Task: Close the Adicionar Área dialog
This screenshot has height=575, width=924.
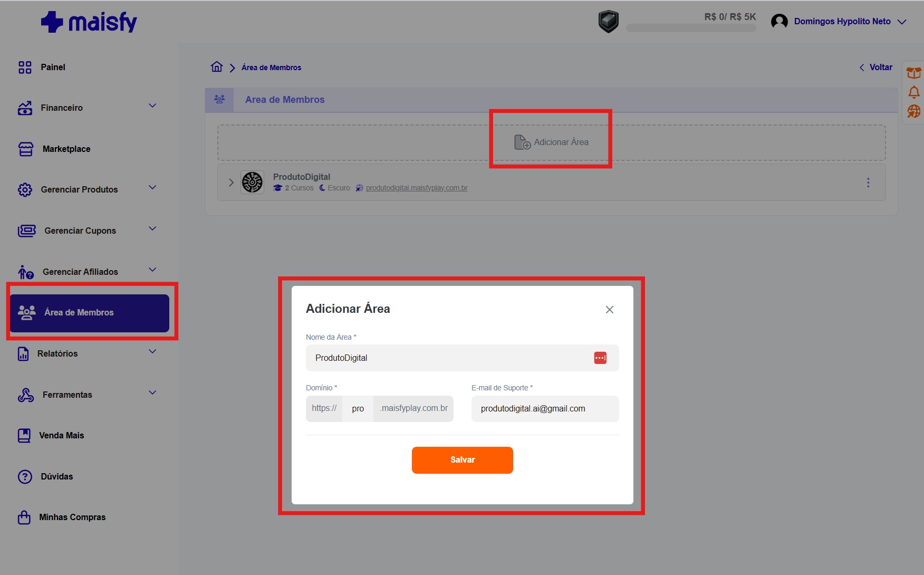Action: click(610, 310)
